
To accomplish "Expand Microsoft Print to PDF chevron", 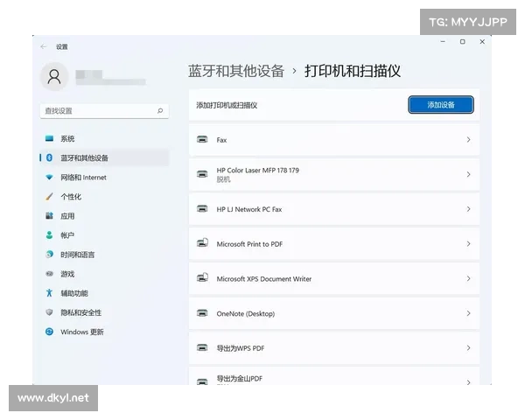I will 468,244.
